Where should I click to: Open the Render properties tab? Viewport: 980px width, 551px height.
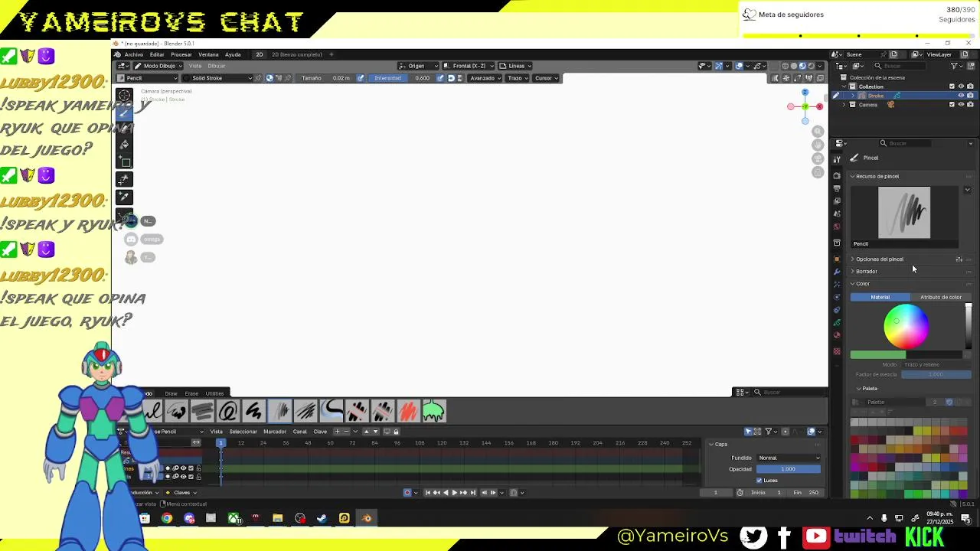tap(837, 176)
